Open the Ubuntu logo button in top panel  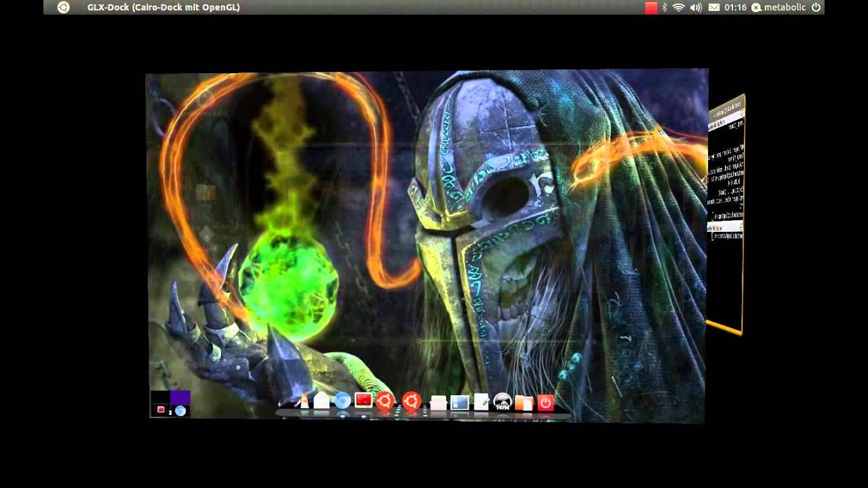(x=63, y=7)
